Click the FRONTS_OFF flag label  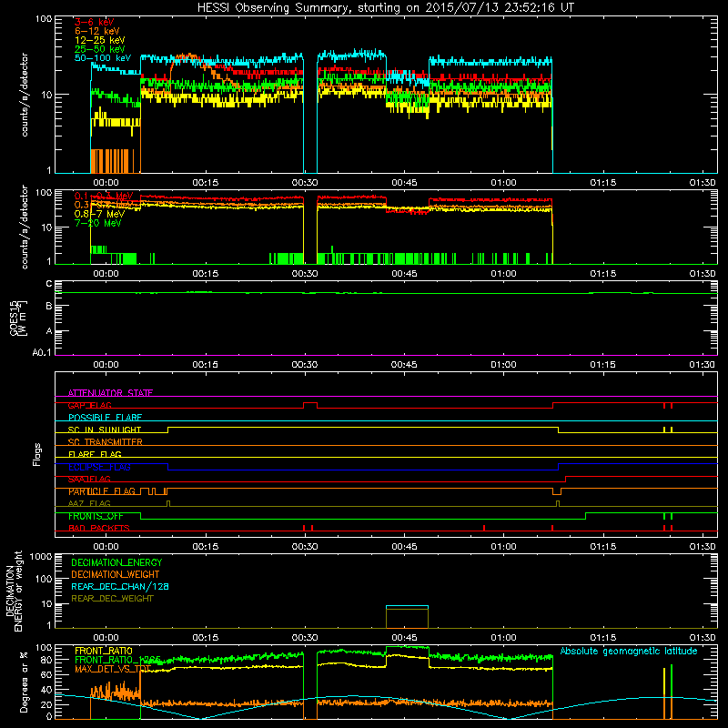click(x=96, y=516)
